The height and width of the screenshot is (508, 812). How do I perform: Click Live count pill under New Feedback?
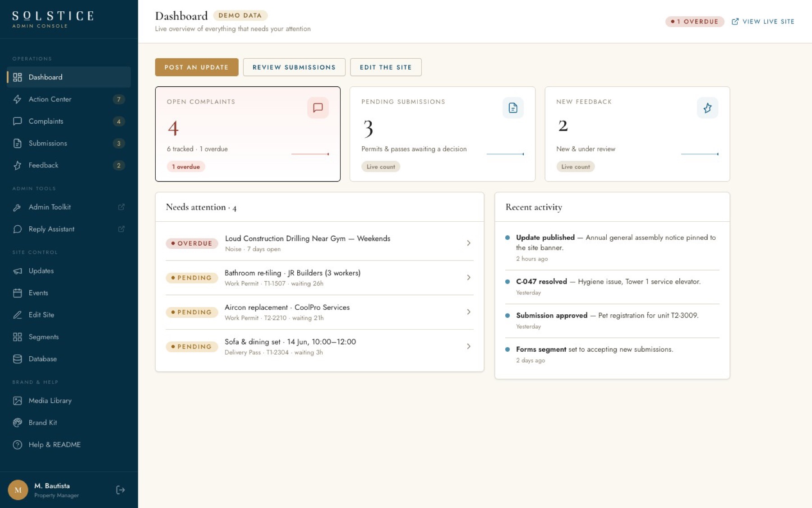[576, 167]
